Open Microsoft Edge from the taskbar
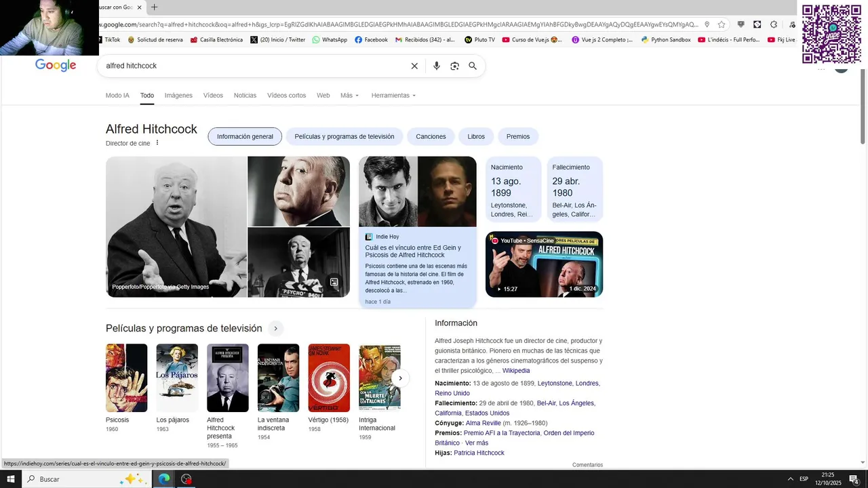 (164, 479)
